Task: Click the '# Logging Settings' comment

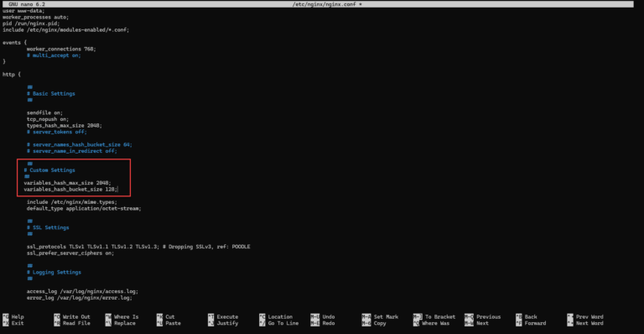Action: (54, 273)
